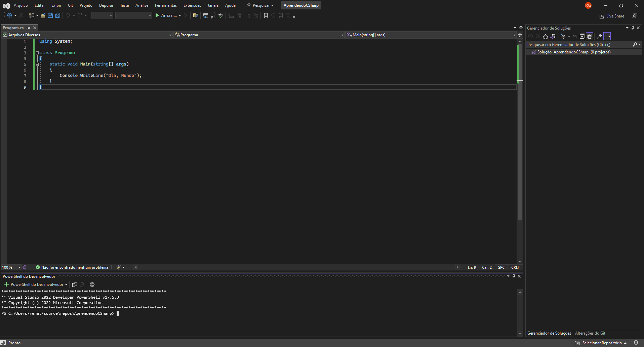The width and height of the screenshot is (644, 347).
Task: Click the New Project toolbar icon
Action: pos(32,15)
